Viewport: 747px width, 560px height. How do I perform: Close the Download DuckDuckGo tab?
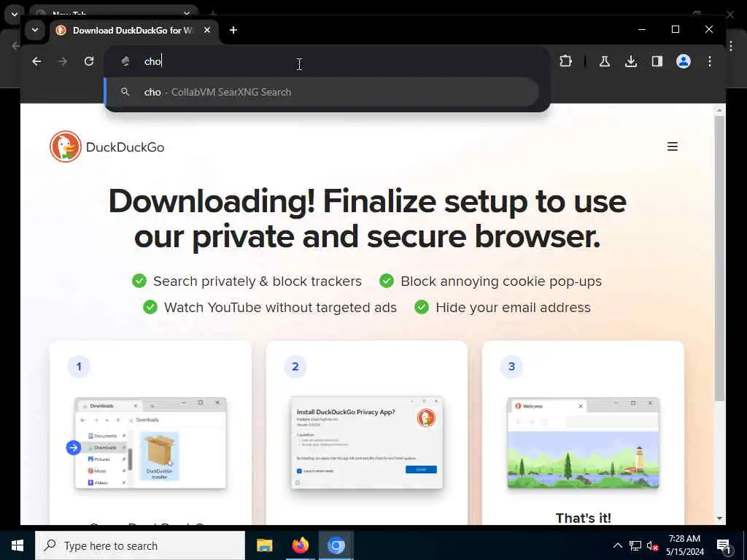tap(206, 30)
